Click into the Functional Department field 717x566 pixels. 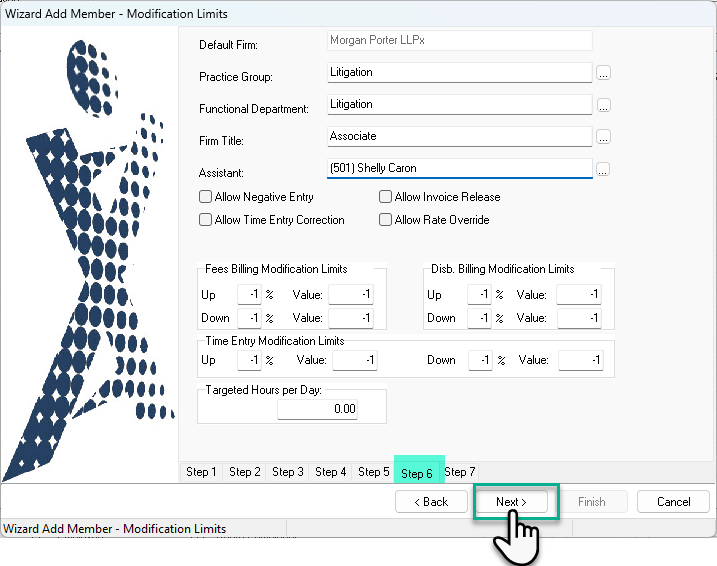point(460,105)
